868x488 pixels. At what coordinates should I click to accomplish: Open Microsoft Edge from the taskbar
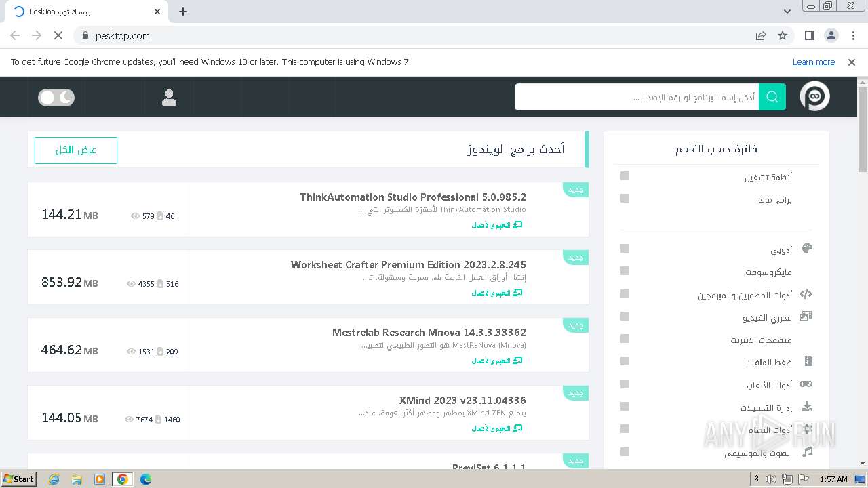pyautogui.click(x=145, y=479)
